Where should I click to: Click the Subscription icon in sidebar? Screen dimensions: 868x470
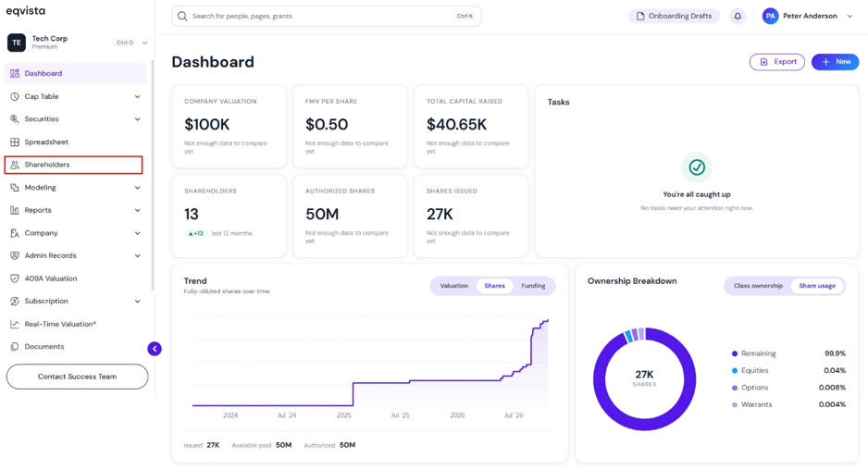[x=15, y=302]
